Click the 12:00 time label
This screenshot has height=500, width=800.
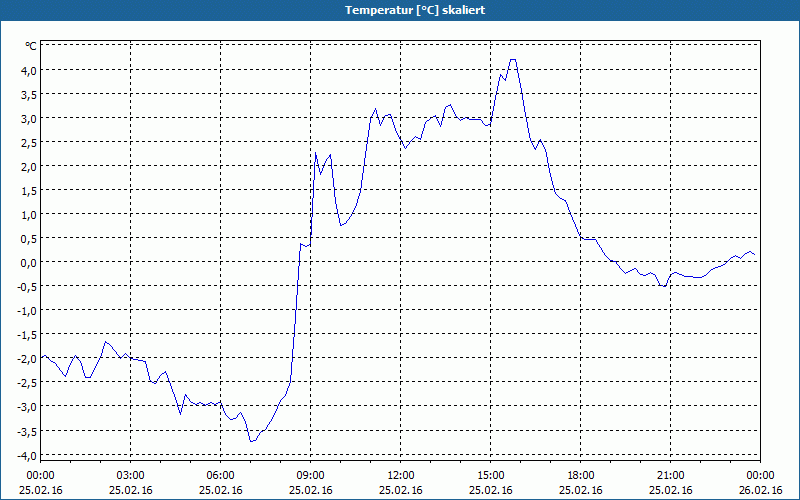pos(401,476)
